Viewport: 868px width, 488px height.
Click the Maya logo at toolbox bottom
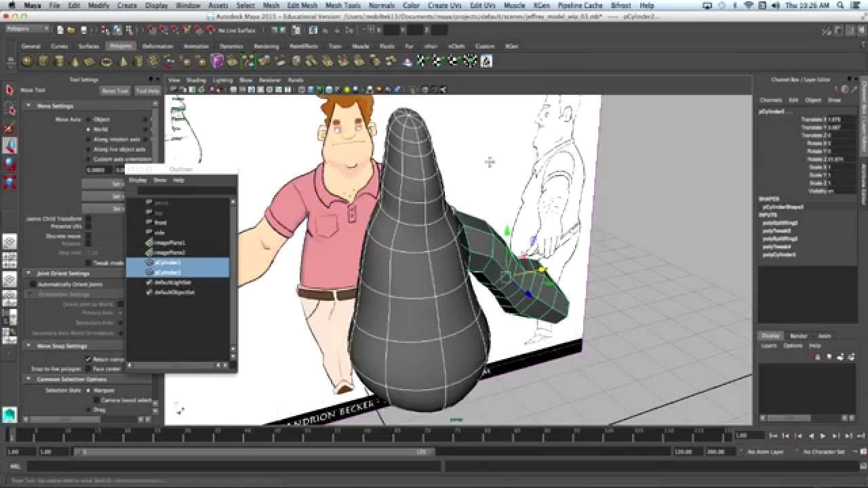(9, 414)
